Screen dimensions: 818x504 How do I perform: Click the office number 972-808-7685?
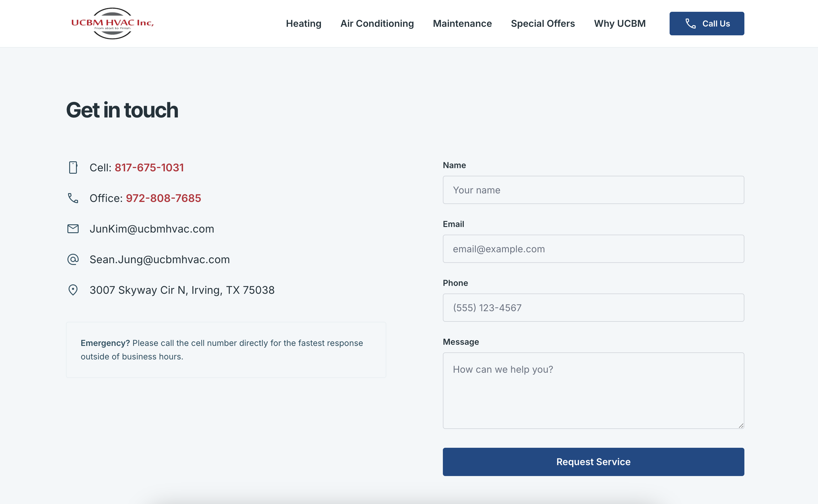163,198
